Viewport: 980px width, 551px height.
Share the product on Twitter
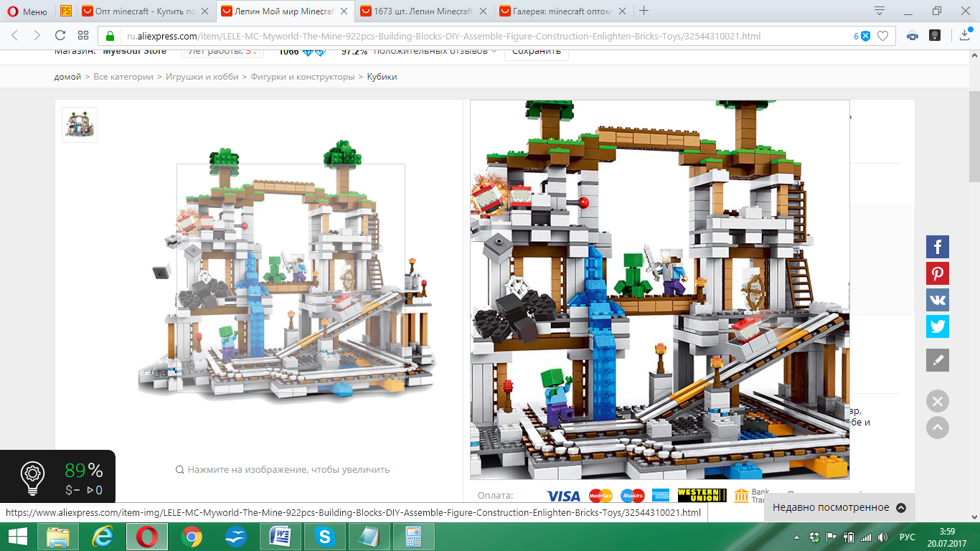pos(938,326)
